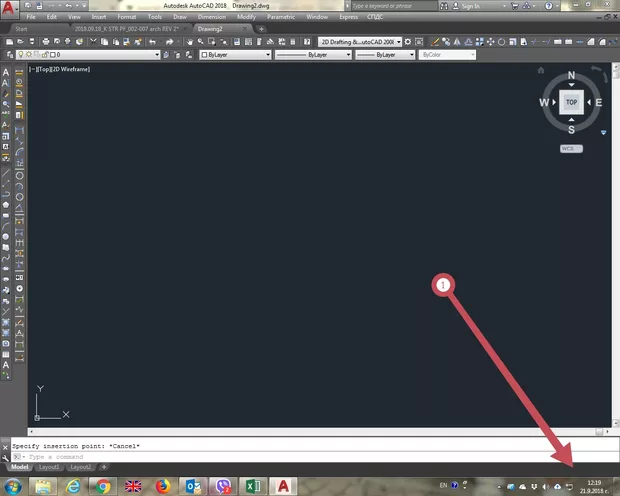This screenshot has height=496, width=620.
Task: Click the Plot printer icon
Action: (46, 42)
